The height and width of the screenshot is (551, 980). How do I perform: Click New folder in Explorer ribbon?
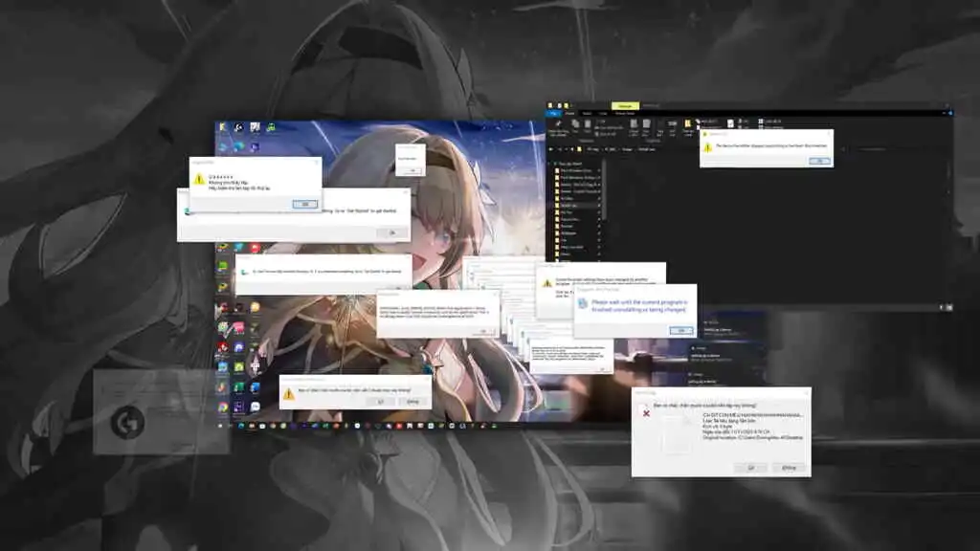(688, 127)
